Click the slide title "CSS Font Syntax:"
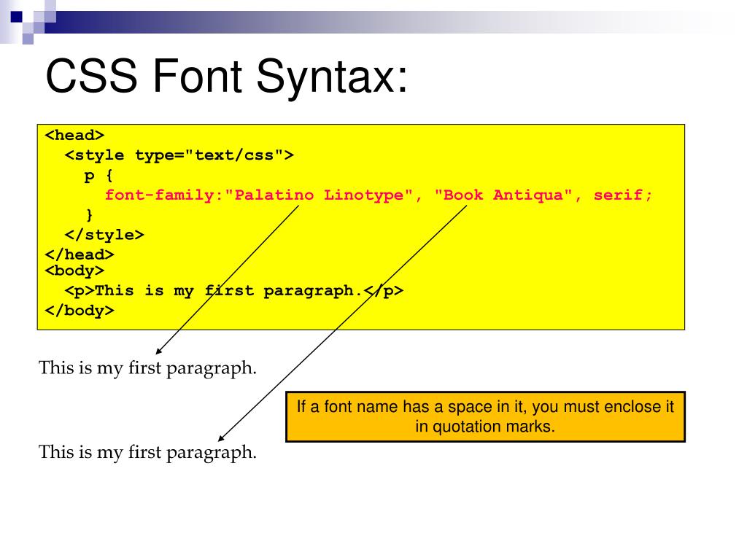This screenshot has width=747, height=560. pyautogui.click(x=227, y=78)
